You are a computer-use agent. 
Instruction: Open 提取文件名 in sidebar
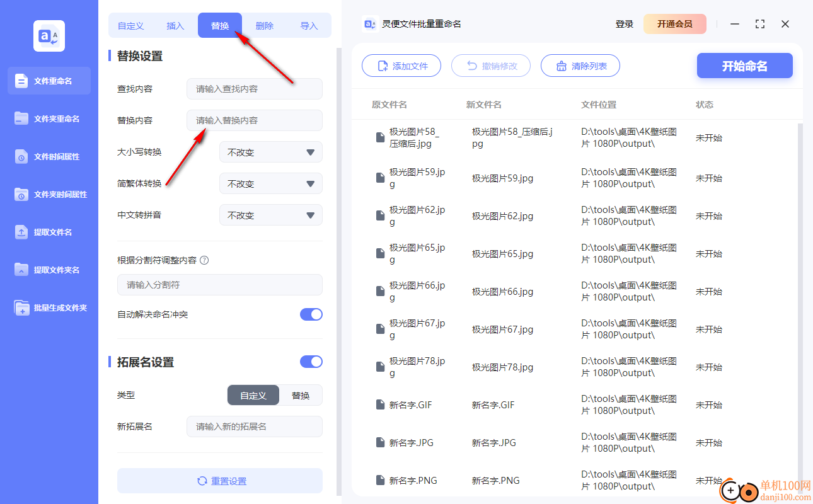tap(49, 232)
